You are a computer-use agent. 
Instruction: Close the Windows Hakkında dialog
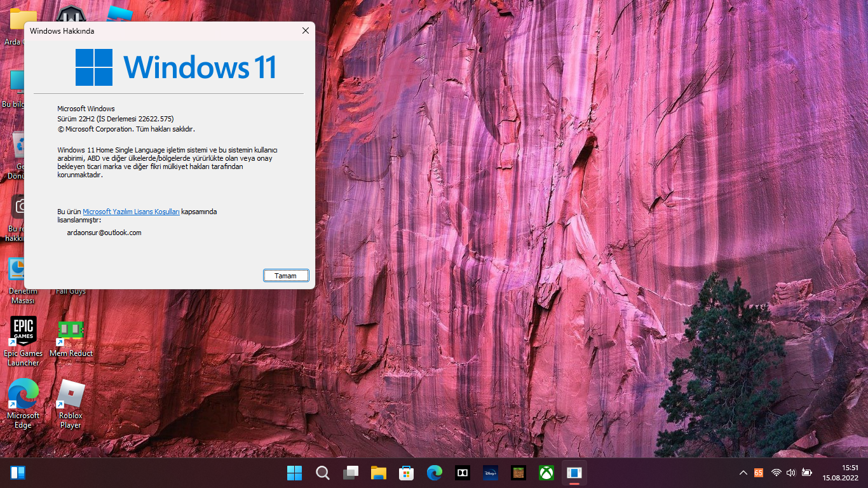click(x=306, y=30)
